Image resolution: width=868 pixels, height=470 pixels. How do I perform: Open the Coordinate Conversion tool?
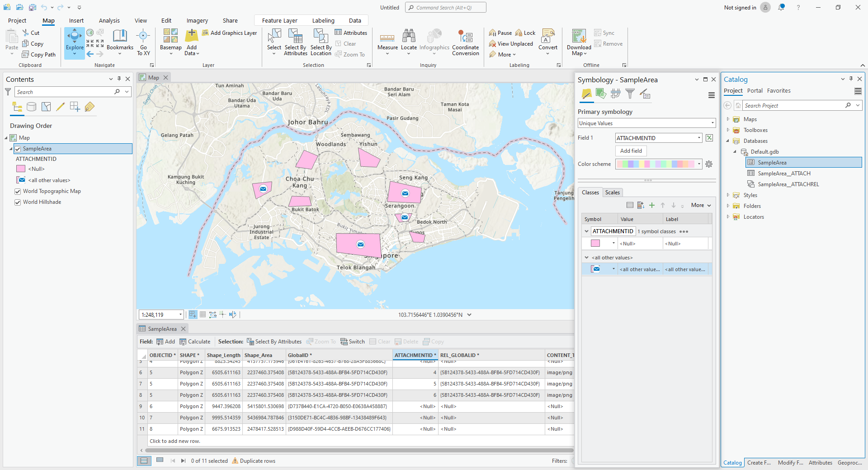466,42
